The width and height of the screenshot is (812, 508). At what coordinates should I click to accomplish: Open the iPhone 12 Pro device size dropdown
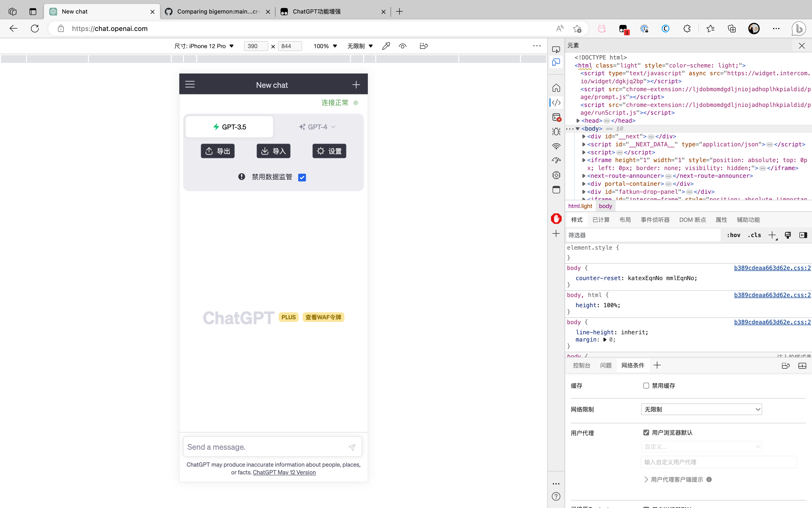point(204,46)
